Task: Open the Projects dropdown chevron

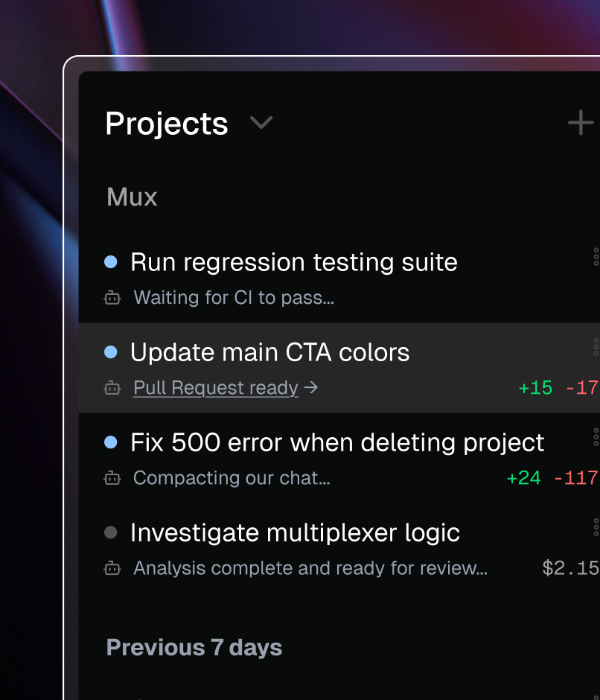Action: [x=261, y=123]
